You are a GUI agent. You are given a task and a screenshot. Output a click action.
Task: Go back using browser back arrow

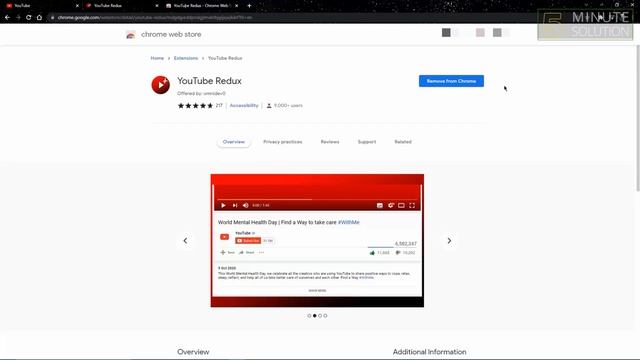7,18
